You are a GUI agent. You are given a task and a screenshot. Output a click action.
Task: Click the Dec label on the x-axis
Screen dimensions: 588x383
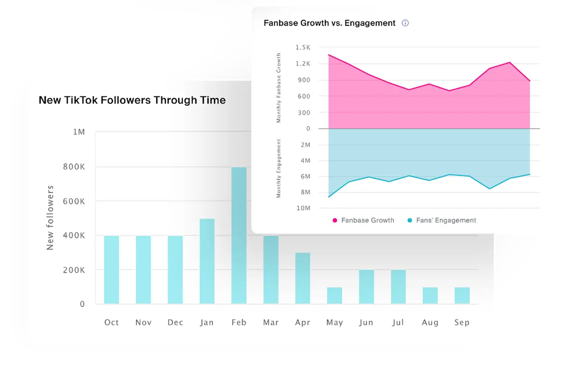175,322
